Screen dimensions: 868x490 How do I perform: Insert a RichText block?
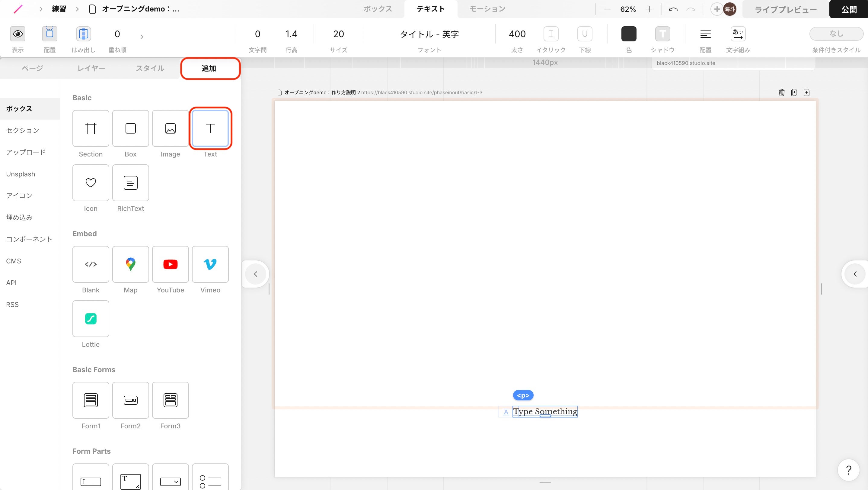(x=130, y=182)
